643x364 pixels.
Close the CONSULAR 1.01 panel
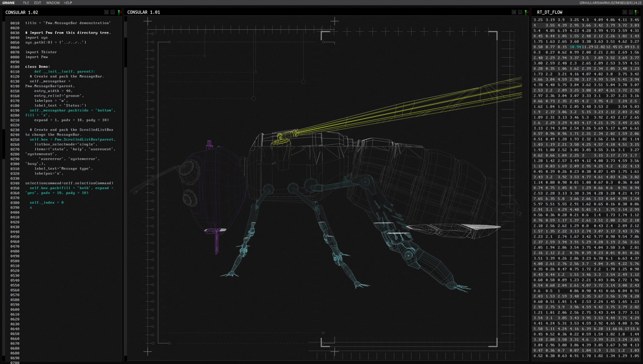tap(514, 12)
